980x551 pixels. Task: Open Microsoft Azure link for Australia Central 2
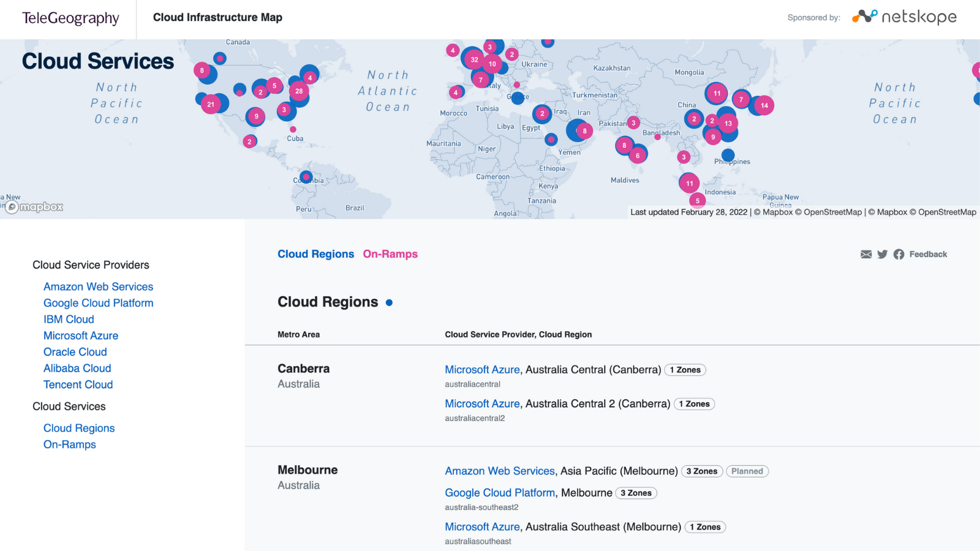point(482,404)
